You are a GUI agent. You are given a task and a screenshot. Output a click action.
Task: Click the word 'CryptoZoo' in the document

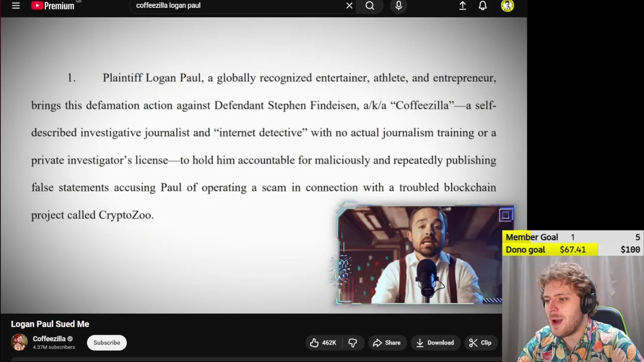coord(125,215)
